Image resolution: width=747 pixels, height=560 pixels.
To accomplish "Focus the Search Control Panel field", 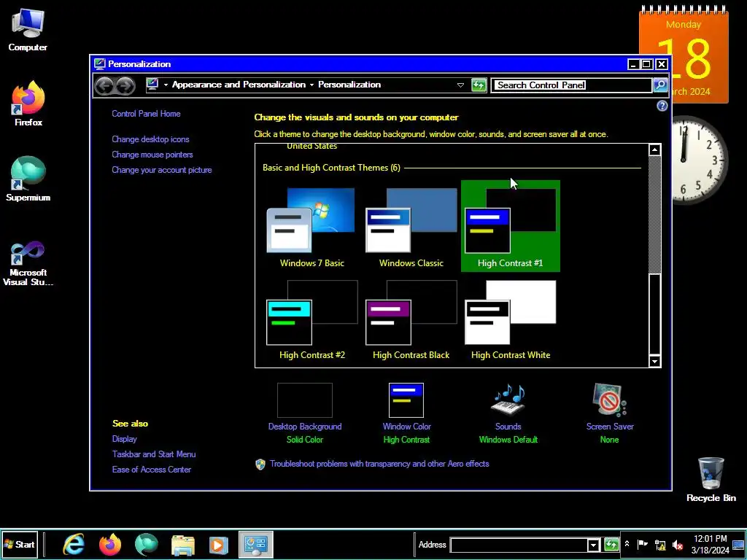I will coord(572,85).
